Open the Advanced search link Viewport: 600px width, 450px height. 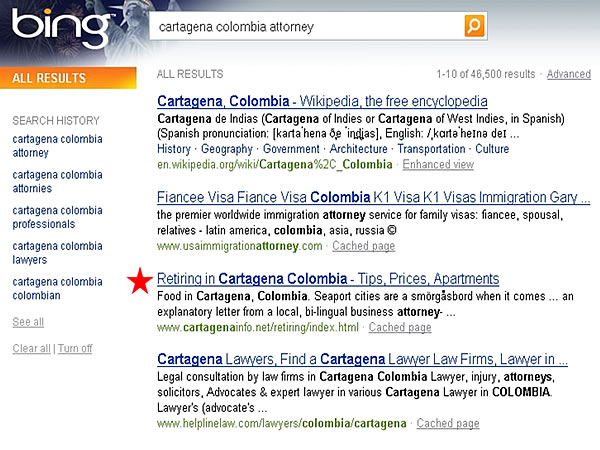pyautogui.click(x=568, y=74)
